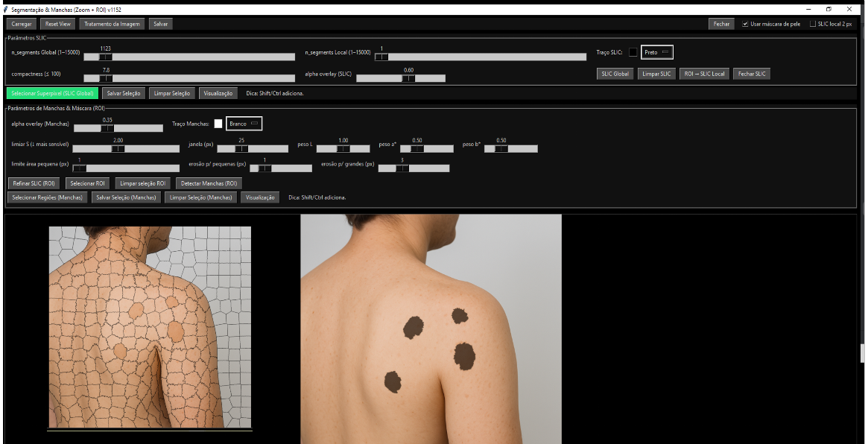
Task: Activate 'Selecionar Superpixel (SLIC Global)' green button
Action: tap(52, 93)
